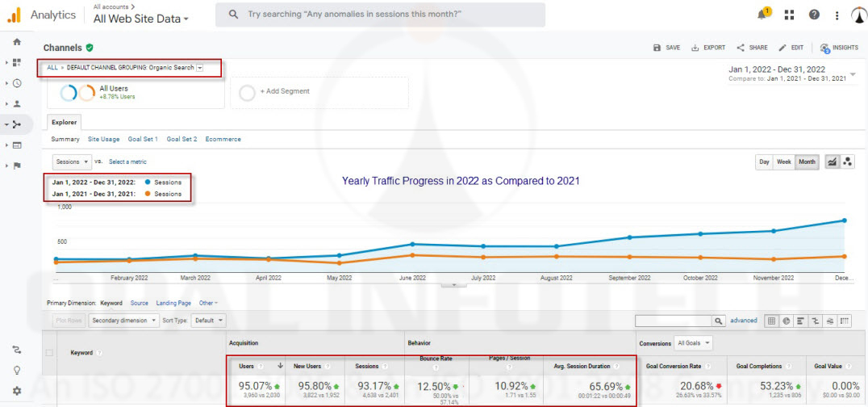Tick the select-all checkbox in table header
Image resolution: width=868 pixels, height=407 pixels.
pyautogui.click(x=49, y=353)
